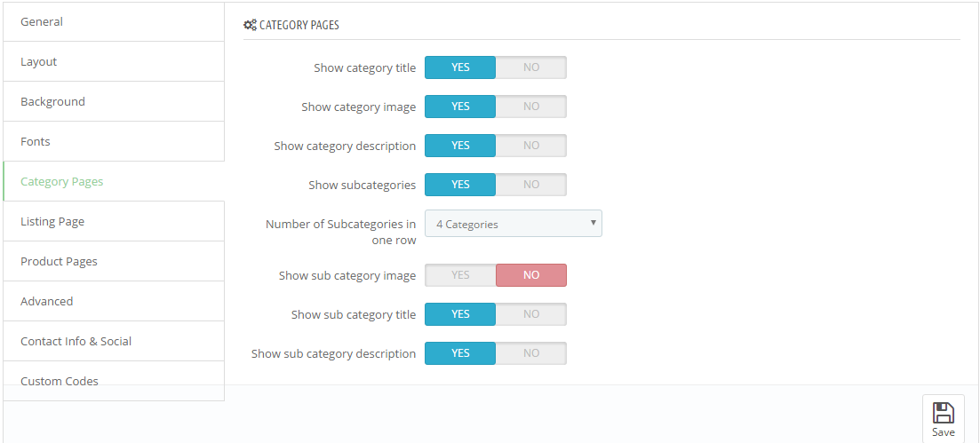Open the General settings tab
This screenshot has width=980, height=443.
click(114, 22)
